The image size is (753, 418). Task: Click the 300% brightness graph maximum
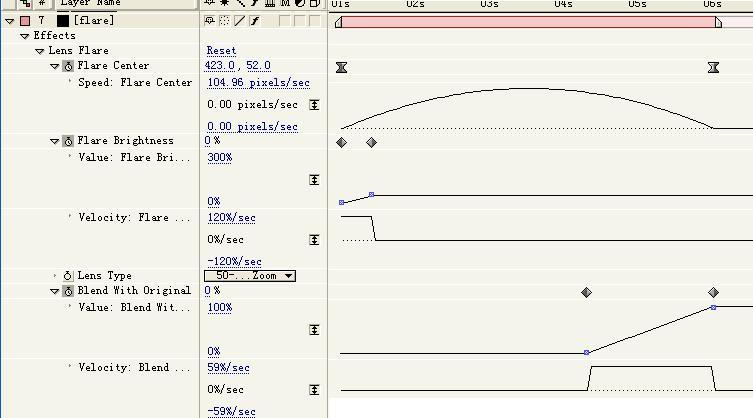pos(219,158)
